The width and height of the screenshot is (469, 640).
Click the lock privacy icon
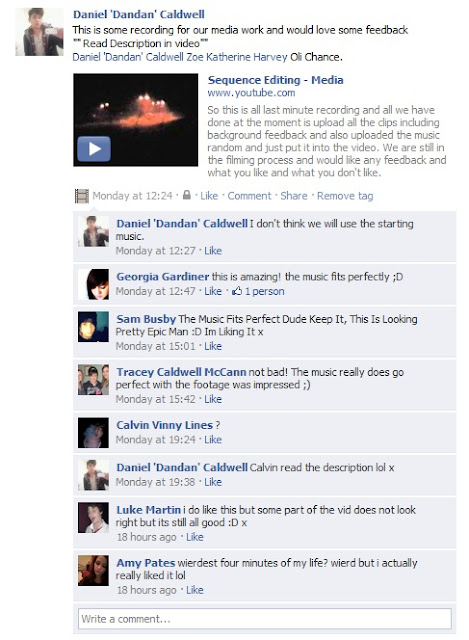187,195
